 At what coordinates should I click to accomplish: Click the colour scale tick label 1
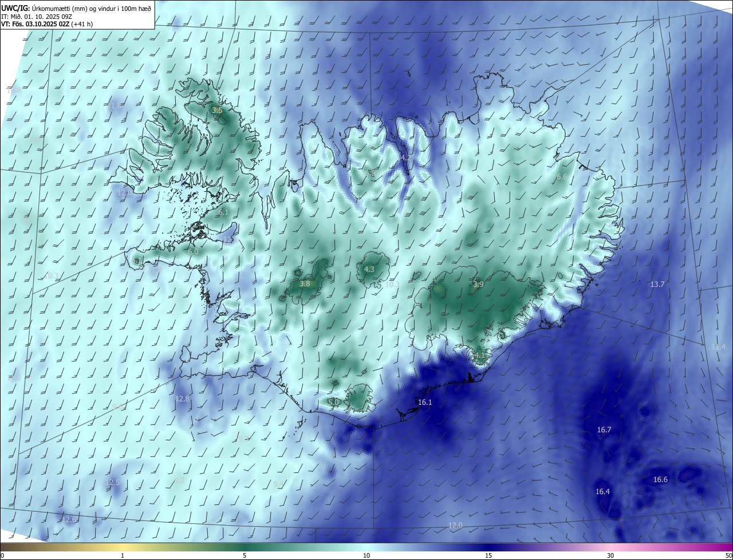click(x=123, y=556)
